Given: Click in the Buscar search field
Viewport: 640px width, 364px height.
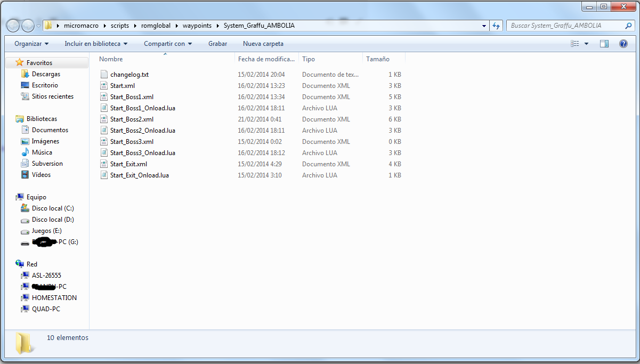Looking at the screenshot, I should [565, 26].
